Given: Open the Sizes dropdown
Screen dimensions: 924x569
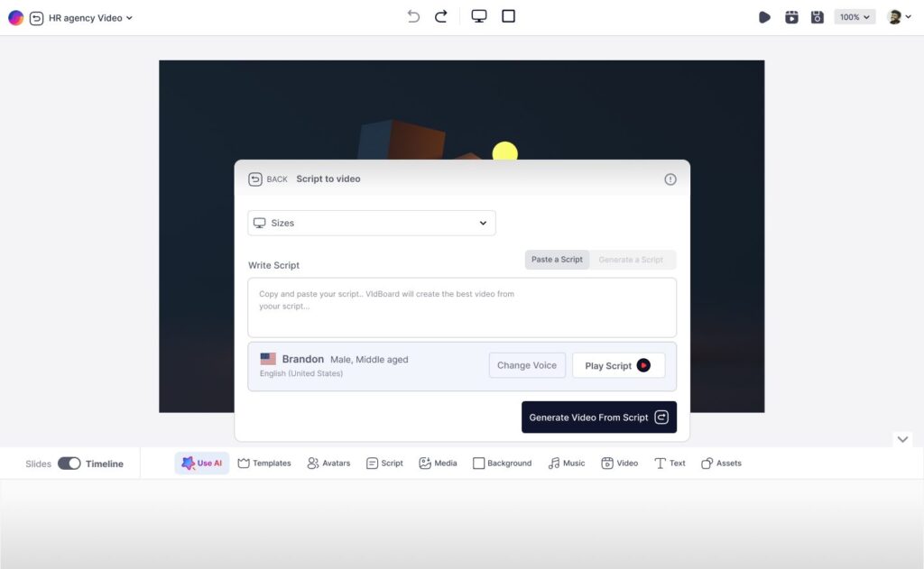Looking at the screenshot, I should tap(372, 223).
